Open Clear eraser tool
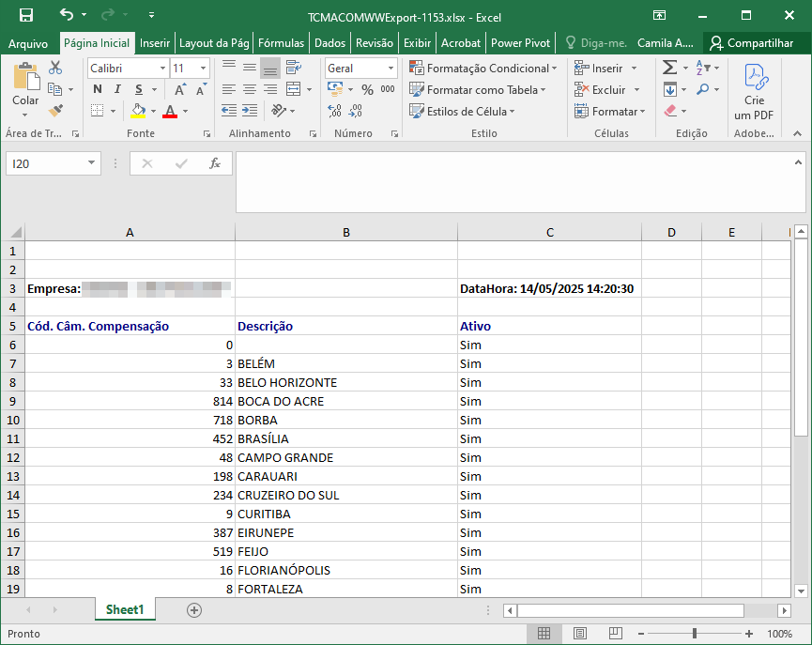 (x=670, y=111)
